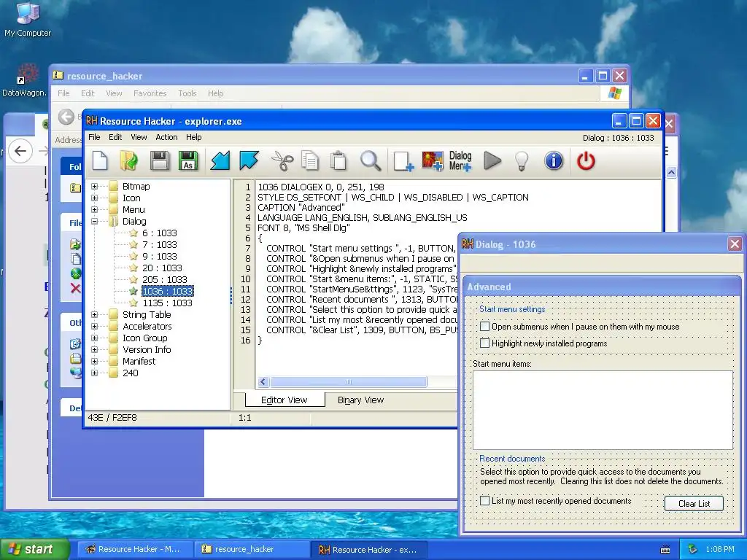Click the back arrow in the leftmost background window

tap(20, 151)
